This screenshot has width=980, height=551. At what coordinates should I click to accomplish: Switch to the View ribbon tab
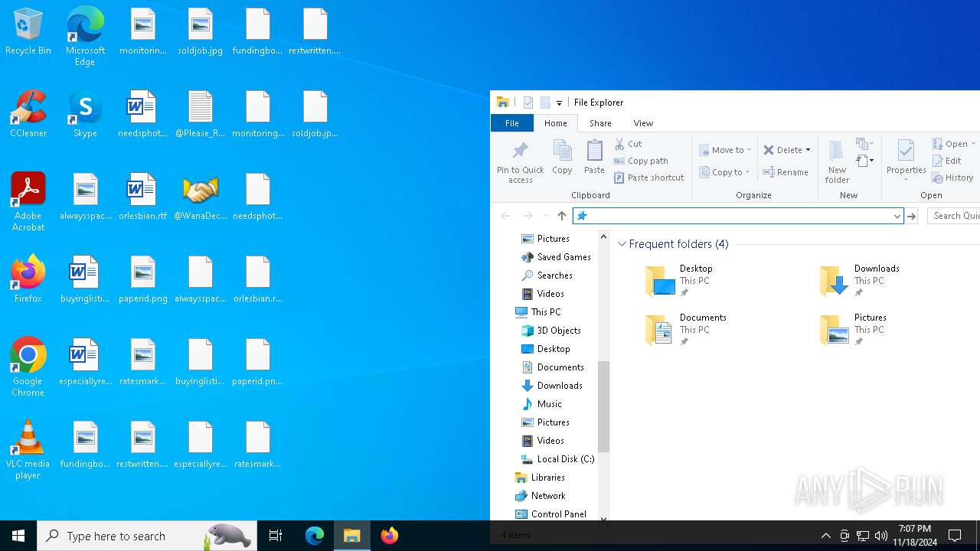point(643,123)
